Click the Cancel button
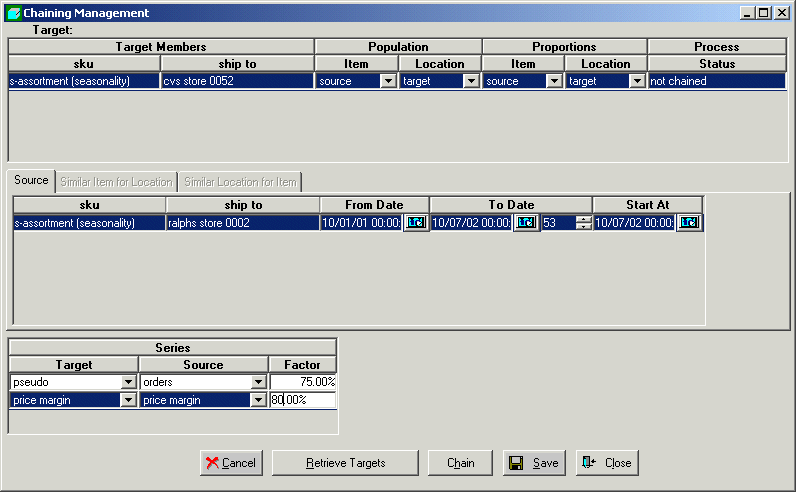Screen dimensions: 796x492 (x=231, y=463)
